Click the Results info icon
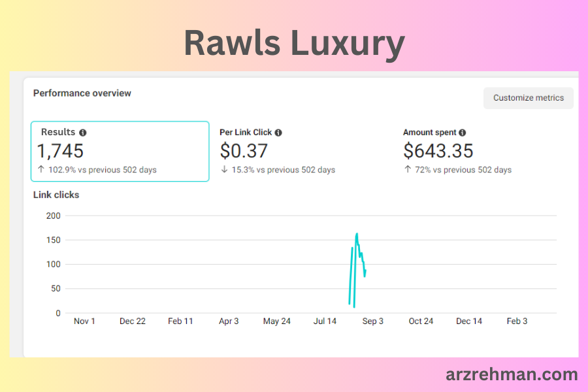 click(x=83, y=133)
